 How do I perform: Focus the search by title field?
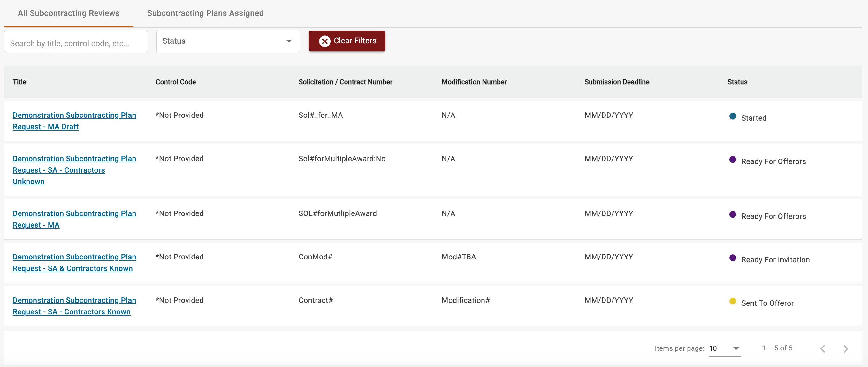pos(76,43)
